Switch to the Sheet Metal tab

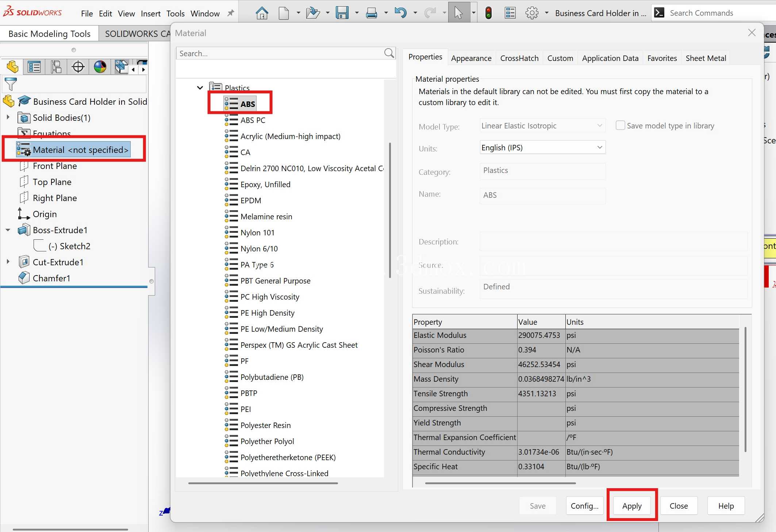pos(706,58)
